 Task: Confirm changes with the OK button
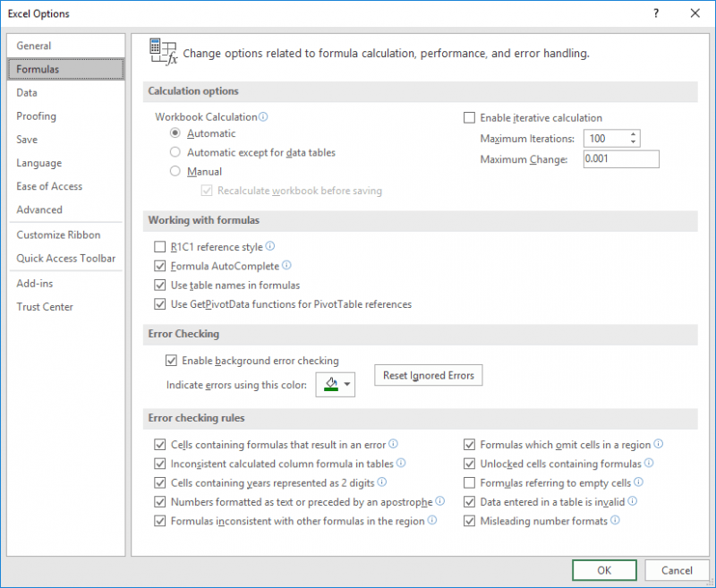[x=603, y=570]
